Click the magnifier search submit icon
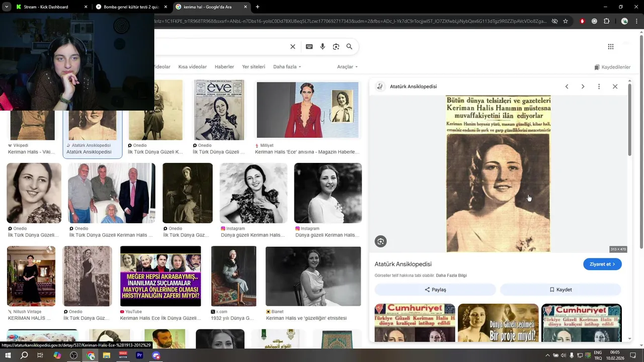 (x=349, y=47)
